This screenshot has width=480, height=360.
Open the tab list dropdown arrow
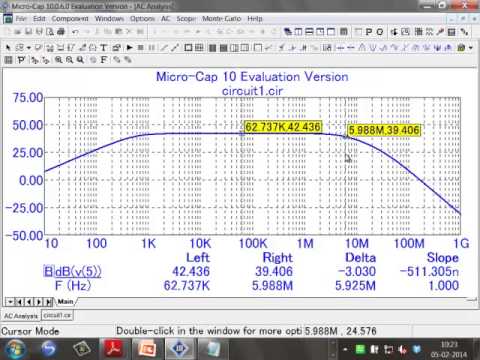(x=10, y=302)
